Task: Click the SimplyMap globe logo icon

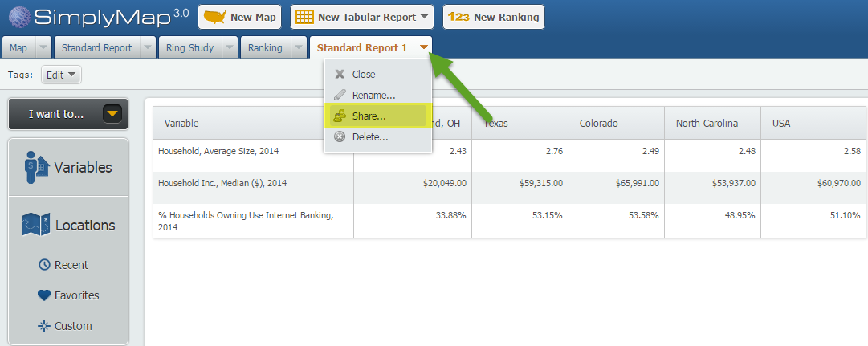Action: point(20,17)
